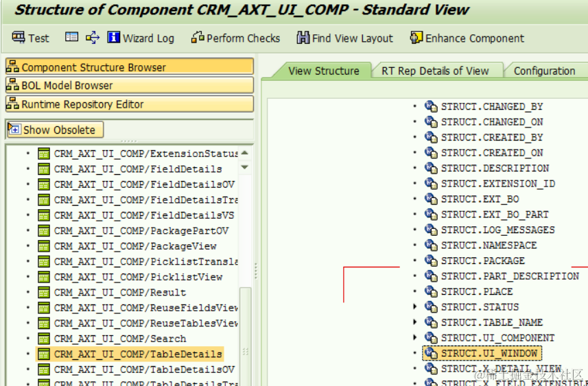Click the attribute icon of STRUCT.UI_COMPONENT
Screen dimensions: 588x386
[x=431, y=337]
